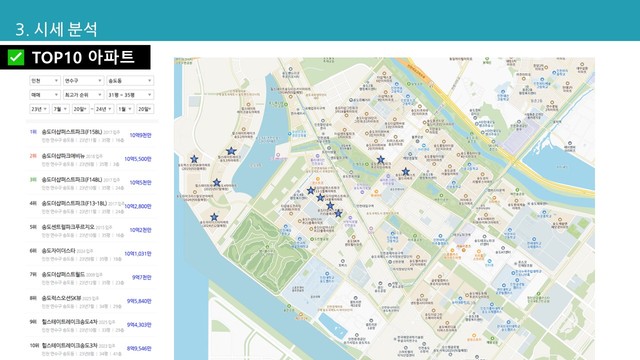Select rank 4 송도더샵퍼스트파크(F13-1BL)
The width and height of the screenshot is (640, 360).
[92, 207]
